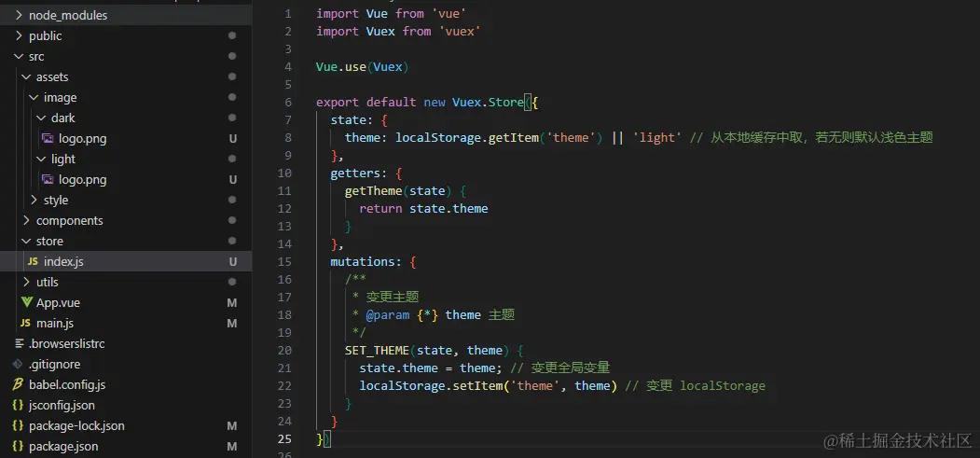Click the M git status badge of App.vue
The image size is (980, 458).
232,303
